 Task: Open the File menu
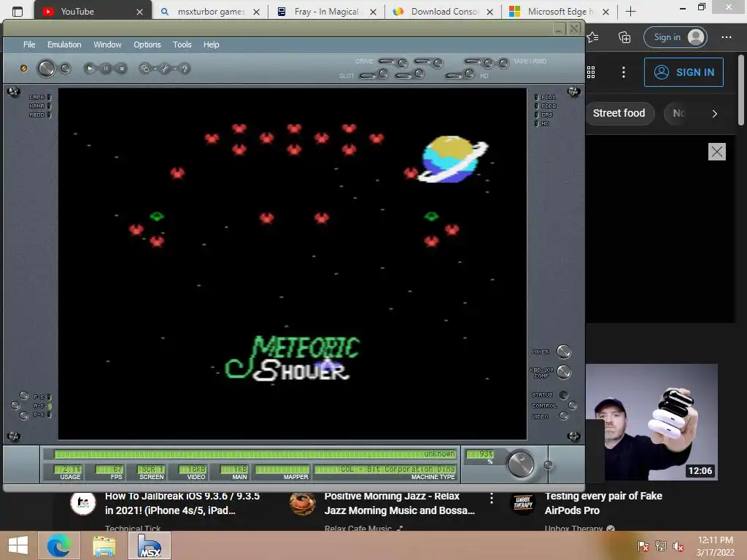[29, 44]
